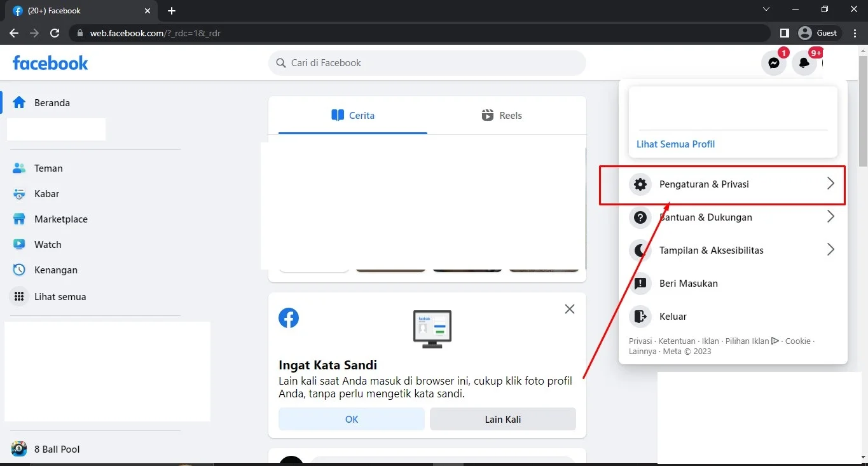Click the Lihat semua grid icon
The width and height of the screenshot is (868, 466).
point(19,297)
